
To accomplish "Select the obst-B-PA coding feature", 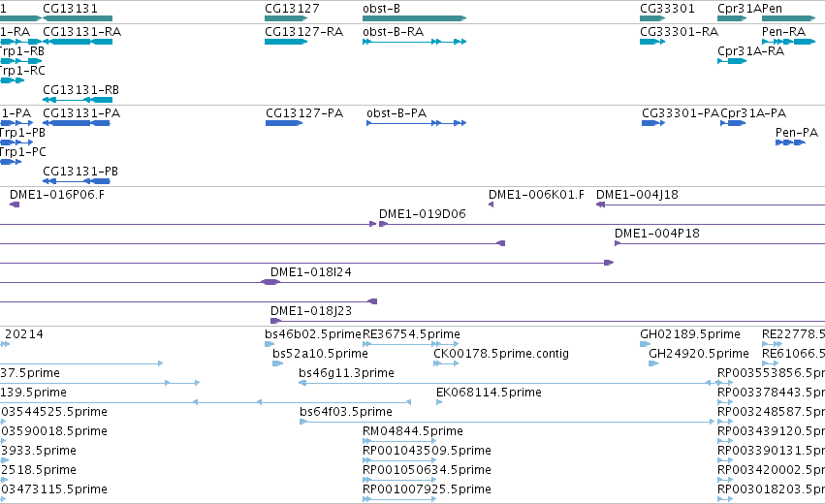I will (x=416, y=123).
